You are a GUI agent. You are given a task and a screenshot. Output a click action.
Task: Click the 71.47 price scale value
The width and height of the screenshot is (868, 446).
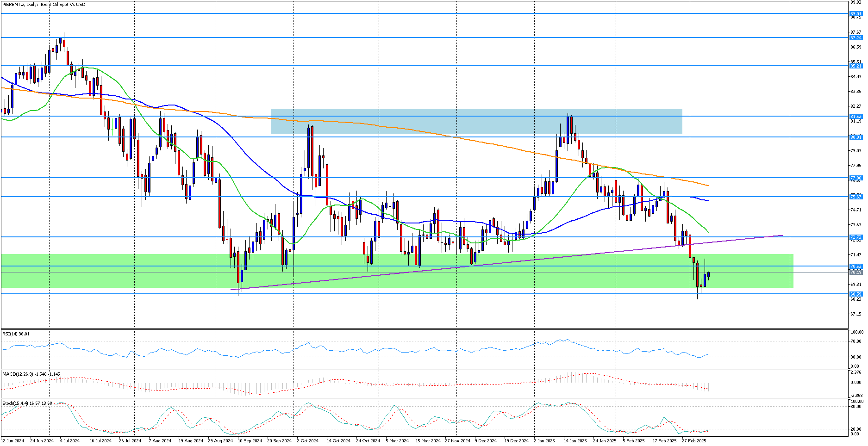point(856,254)
